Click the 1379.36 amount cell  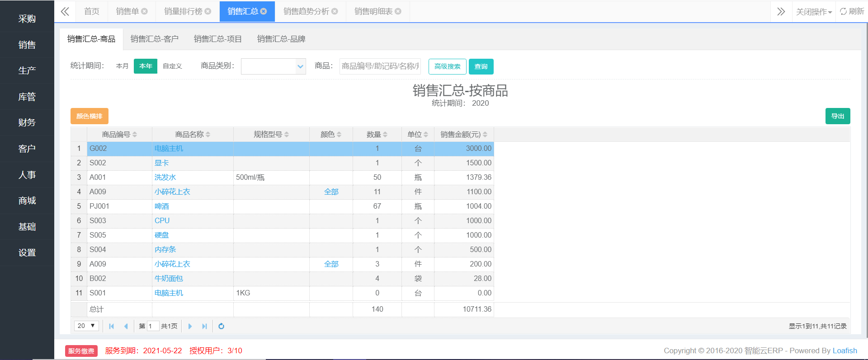tap(464, 178)
